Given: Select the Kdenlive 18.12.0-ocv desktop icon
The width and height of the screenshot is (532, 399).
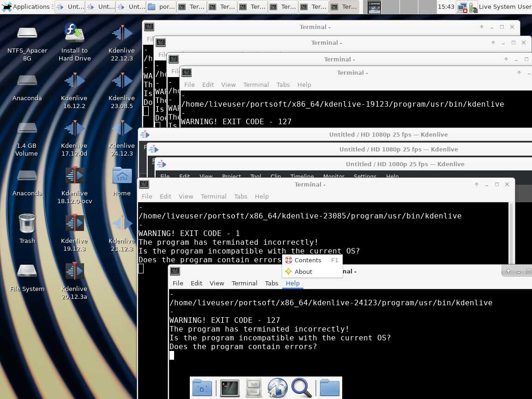Looking at the screenshot, I should 74,176.
